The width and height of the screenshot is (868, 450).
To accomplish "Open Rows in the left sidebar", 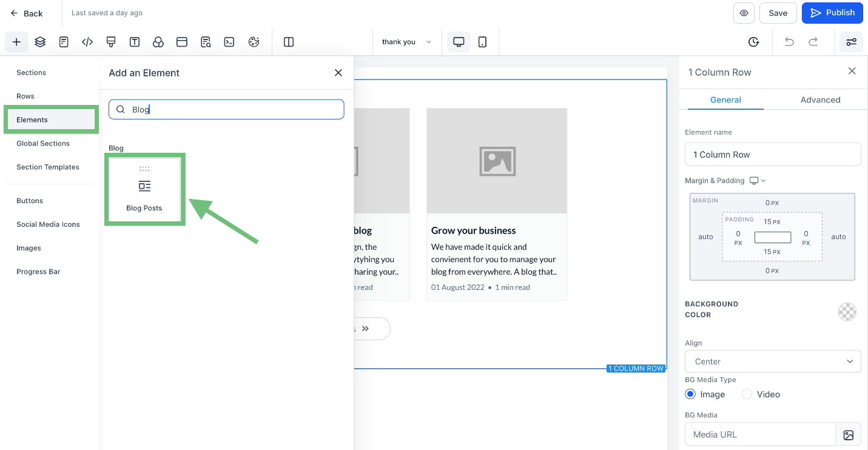I will click(25, 96).
